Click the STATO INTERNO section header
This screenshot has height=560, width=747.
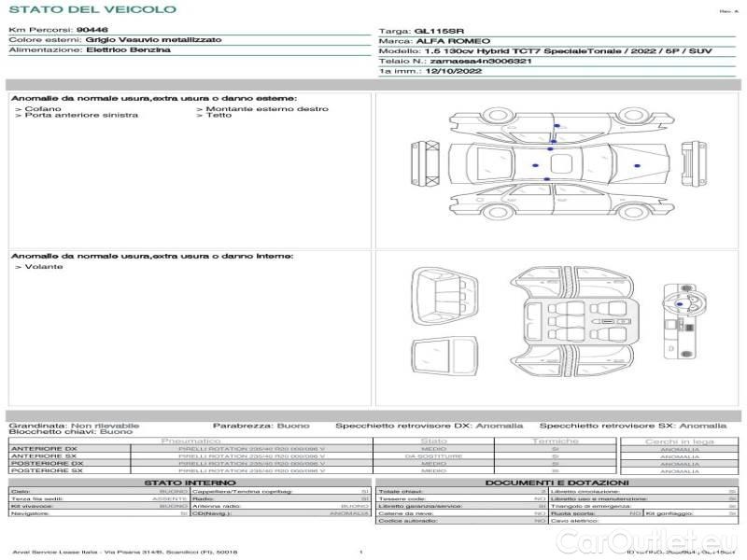pyautogui.click(x=190, y=483)
